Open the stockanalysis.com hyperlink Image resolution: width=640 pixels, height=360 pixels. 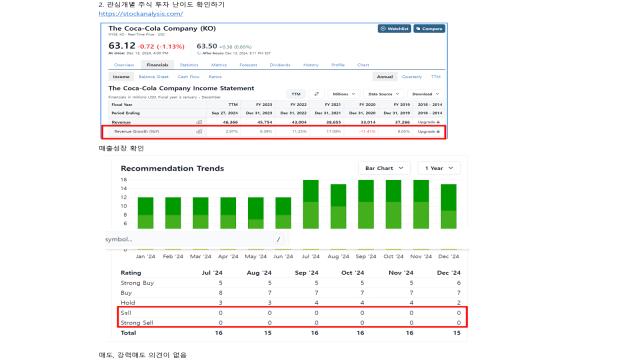[x=141, y=14]
